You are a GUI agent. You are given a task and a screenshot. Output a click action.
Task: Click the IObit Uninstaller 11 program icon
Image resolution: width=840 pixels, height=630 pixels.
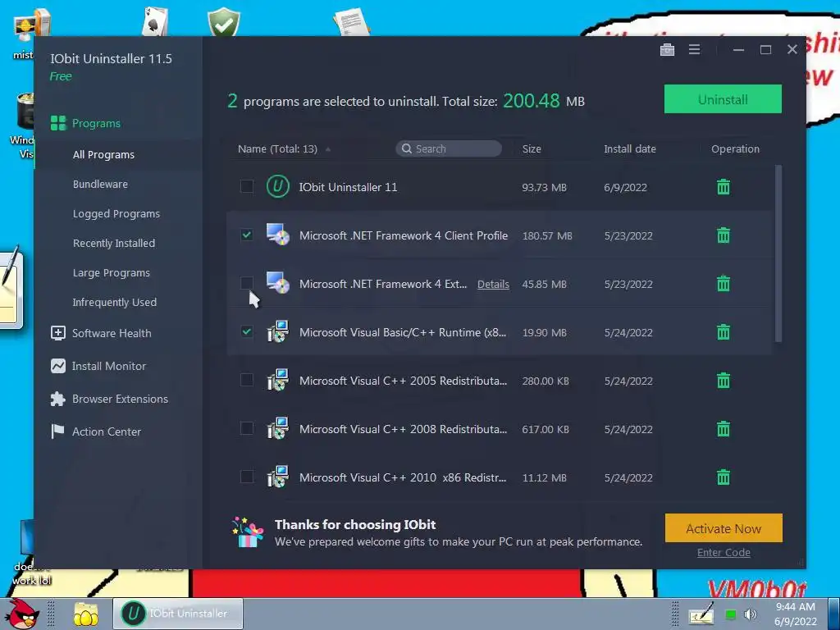pos(277,186)
